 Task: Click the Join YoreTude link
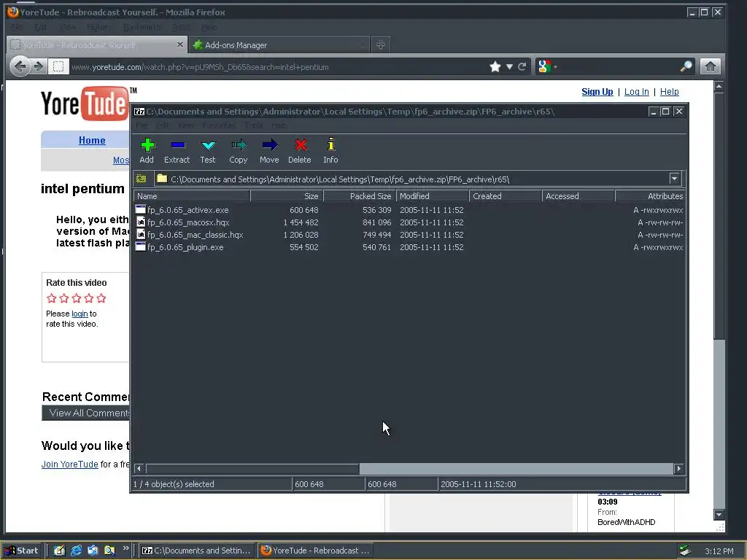pos(69,464)
